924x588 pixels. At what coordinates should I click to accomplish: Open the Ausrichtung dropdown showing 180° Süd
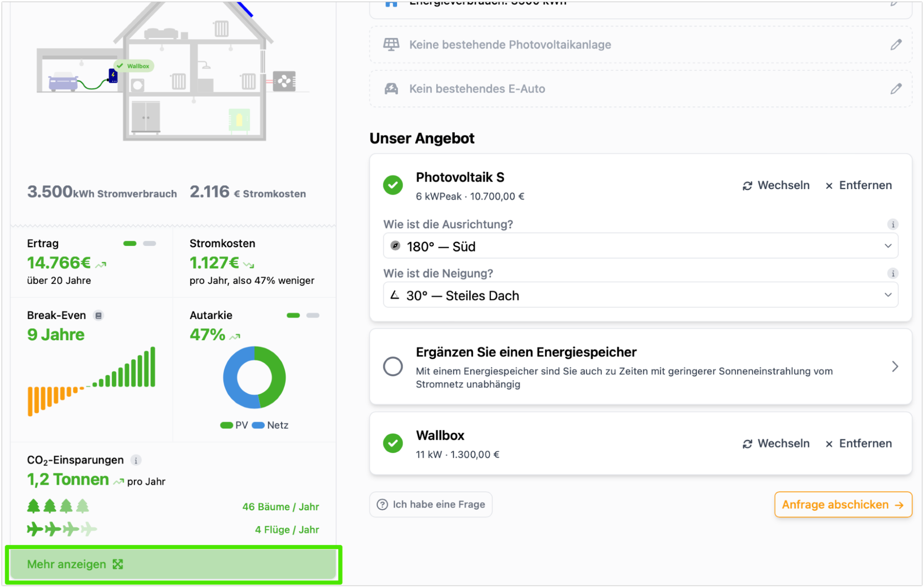[640, 246]
